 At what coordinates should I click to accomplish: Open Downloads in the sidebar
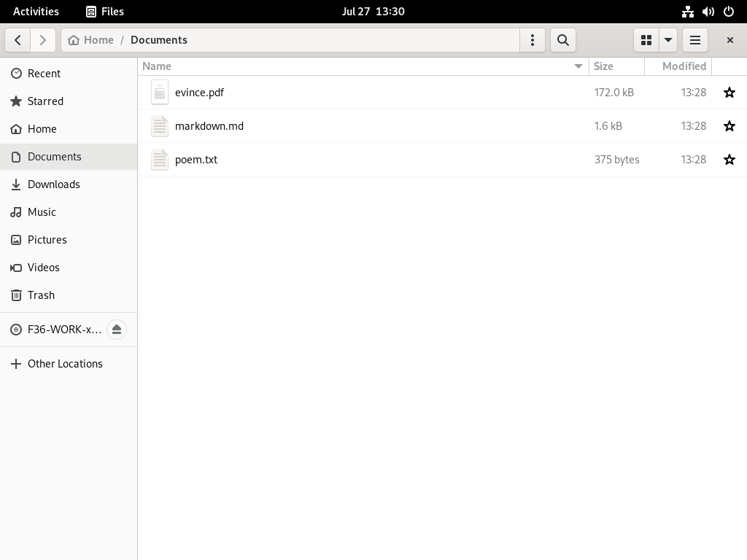(69, 184)
